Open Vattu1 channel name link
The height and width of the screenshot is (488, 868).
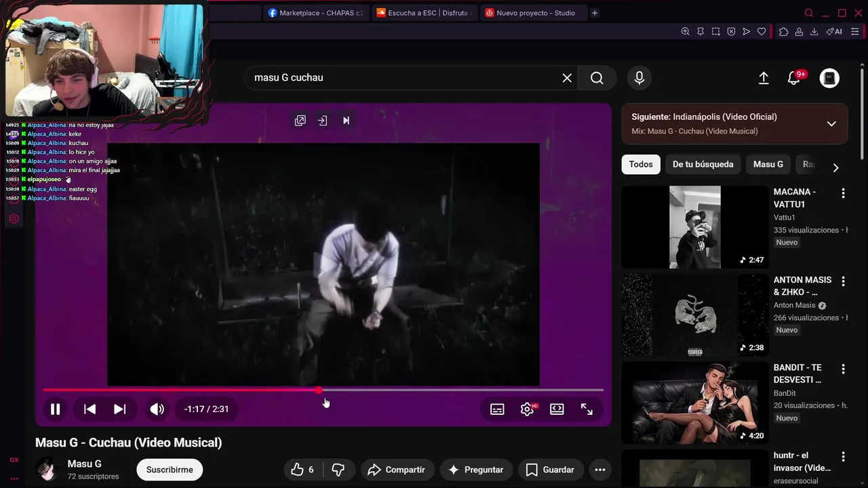(x=785, y=218)
